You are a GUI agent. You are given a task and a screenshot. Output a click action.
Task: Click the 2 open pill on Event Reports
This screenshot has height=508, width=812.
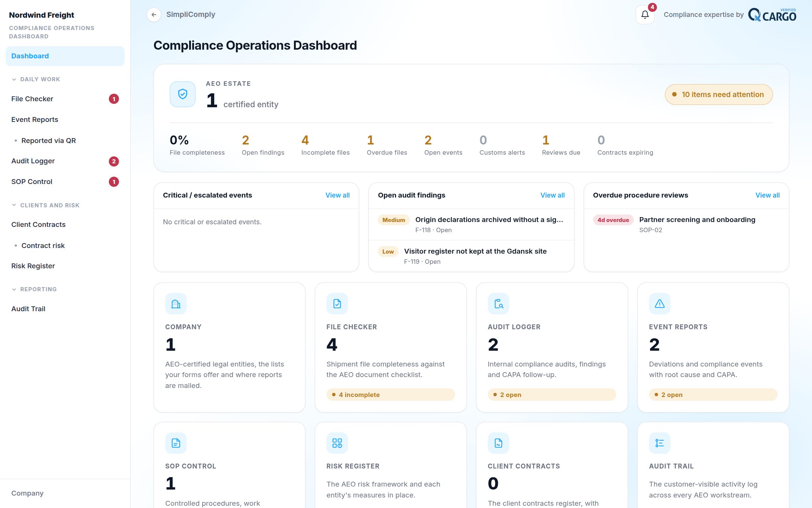coord(713,395)
